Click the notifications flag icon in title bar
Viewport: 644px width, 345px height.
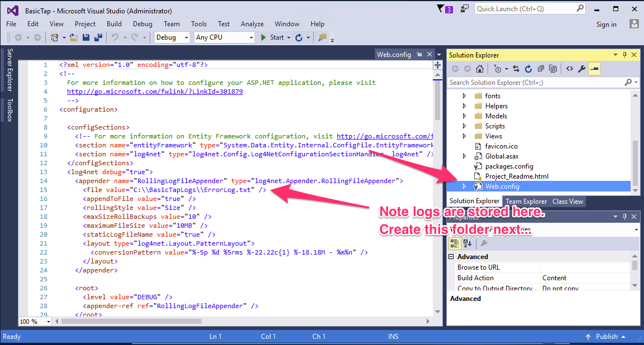coord(441,8)
